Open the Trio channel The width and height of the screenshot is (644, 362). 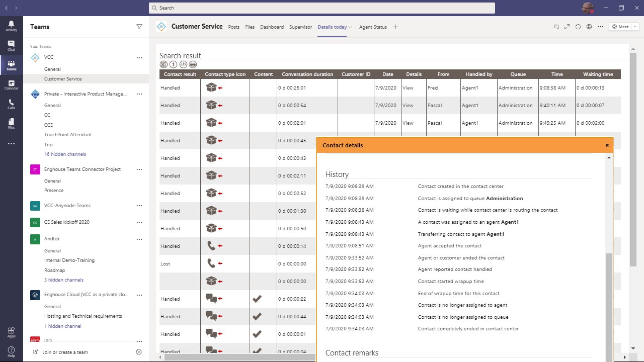(48, 145)
